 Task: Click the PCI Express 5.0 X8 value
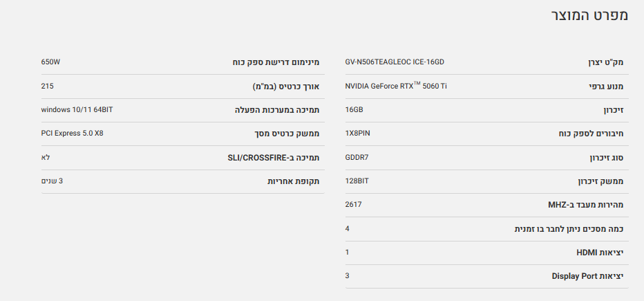click(72, 134)
